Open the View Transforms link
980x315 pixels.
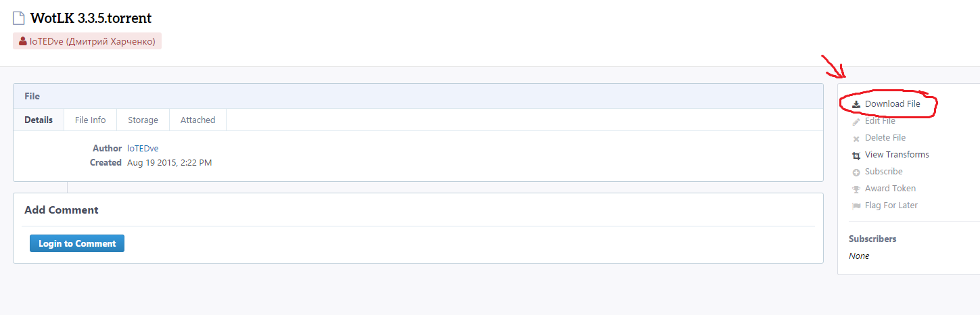(x=897, y=155)
